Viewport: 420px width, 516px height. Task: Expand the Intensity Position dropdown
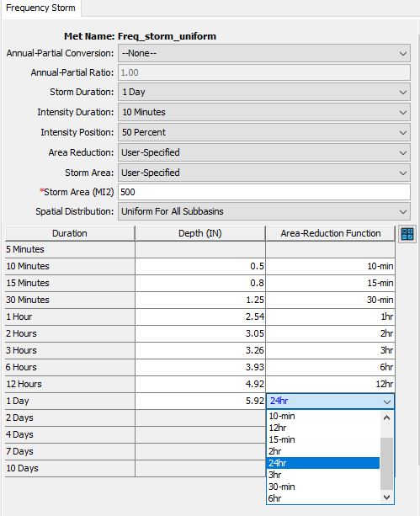pyautogui.click(x=264, y=132)
